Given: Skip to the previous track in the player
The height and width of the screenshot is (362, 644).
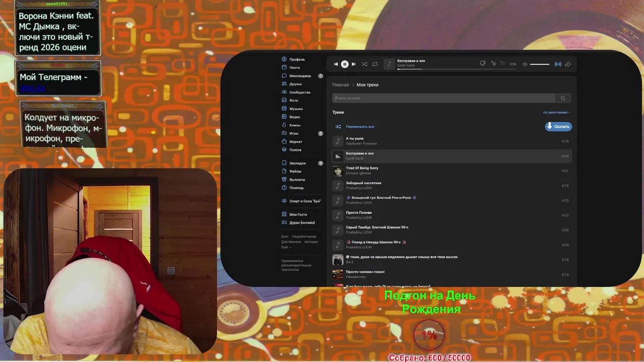Looking at the screenshot, I should (x=336, y=64).
